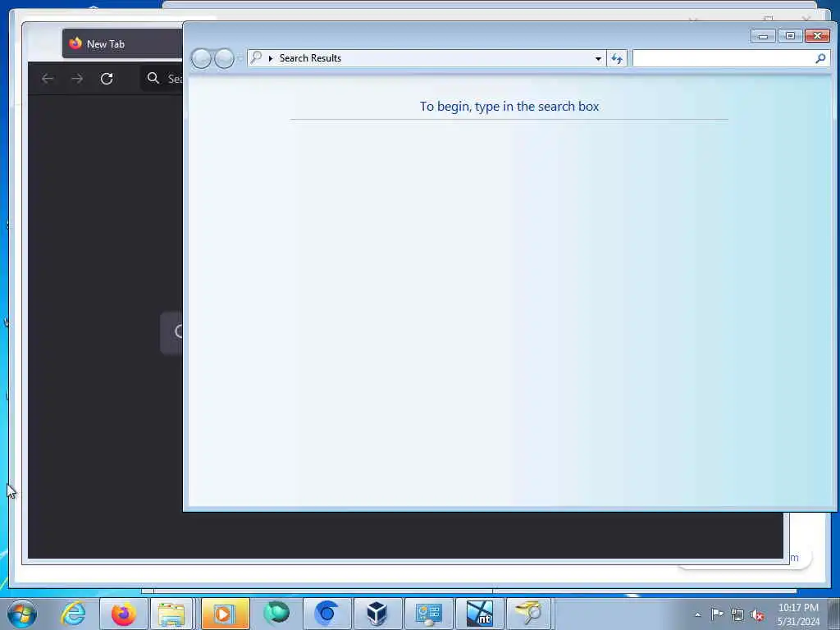
Task: Open Windows Explorer from taskbar
Action: [171, 614]
